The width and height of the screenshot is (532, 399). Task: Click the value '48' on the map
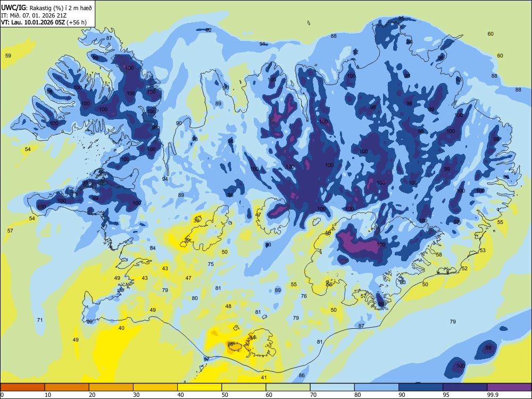point(228,306)
